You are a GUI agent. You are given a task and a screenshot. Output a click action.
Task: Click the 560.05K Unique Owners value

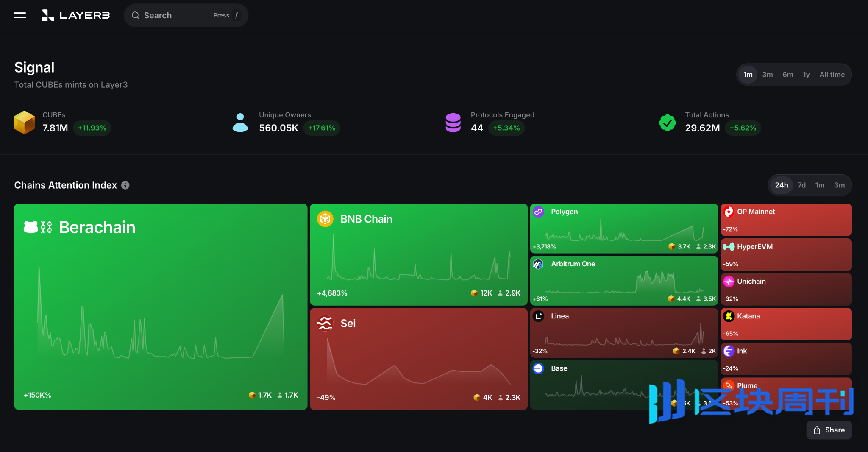click(278, 128)
